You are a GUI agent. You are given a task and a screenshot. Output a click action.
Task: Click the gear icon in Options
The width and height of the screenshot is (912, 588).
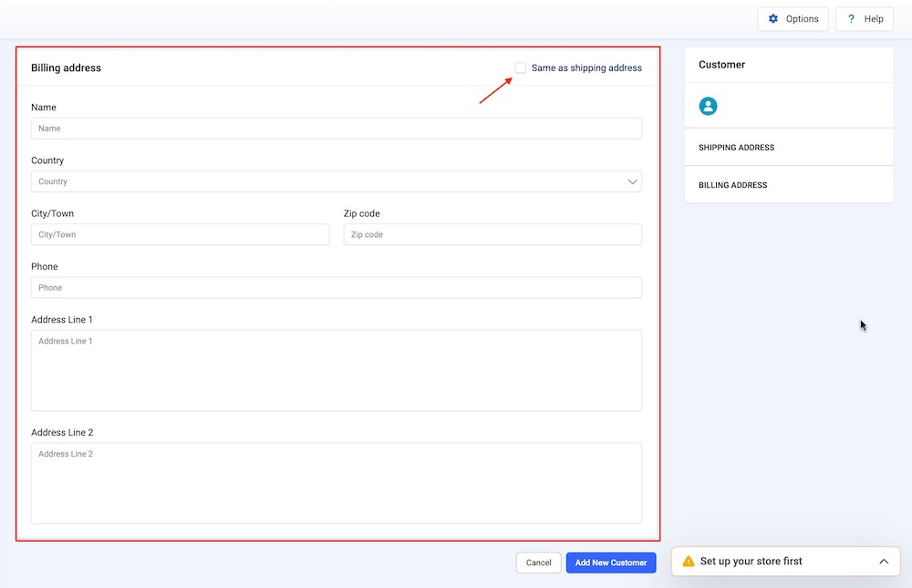pos(773,19)
